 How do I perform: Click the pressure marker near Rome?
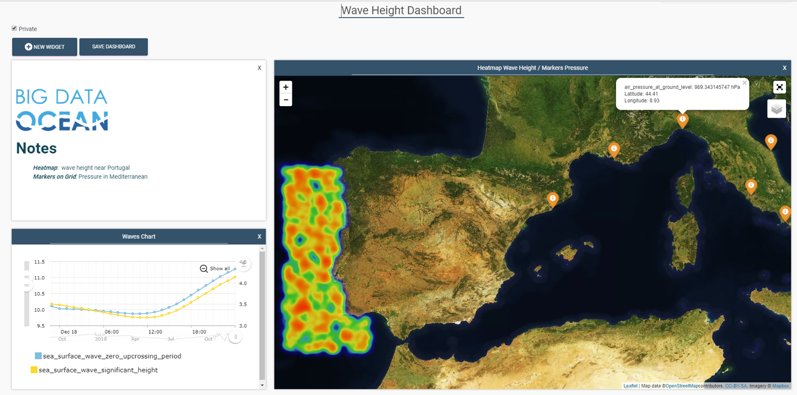[750, 187]
